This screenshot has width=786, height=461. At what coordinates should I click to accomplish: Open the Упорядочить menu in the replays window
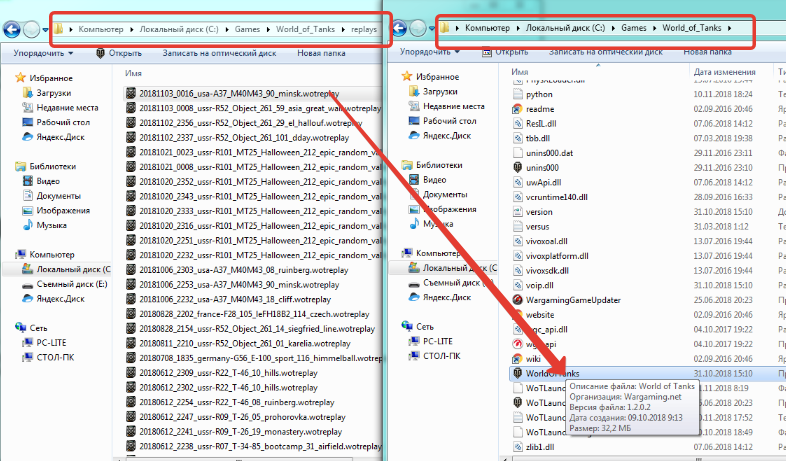point(43,53)
